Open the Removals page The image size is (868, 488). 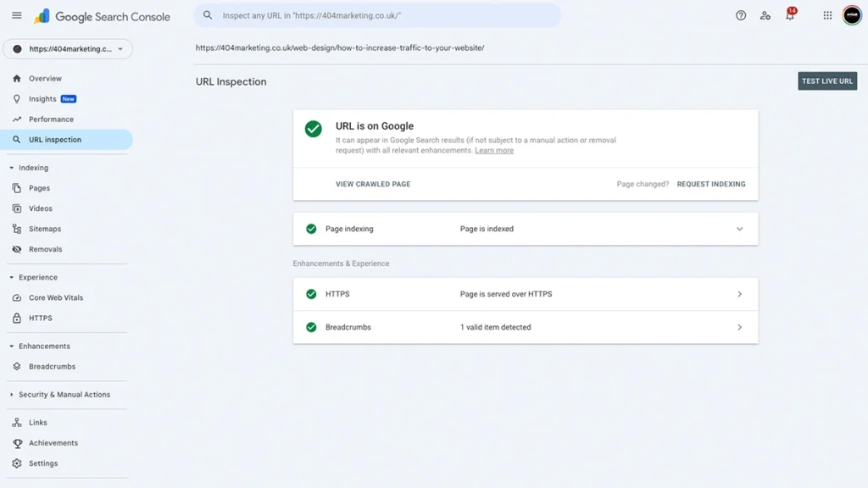point(45,249)
